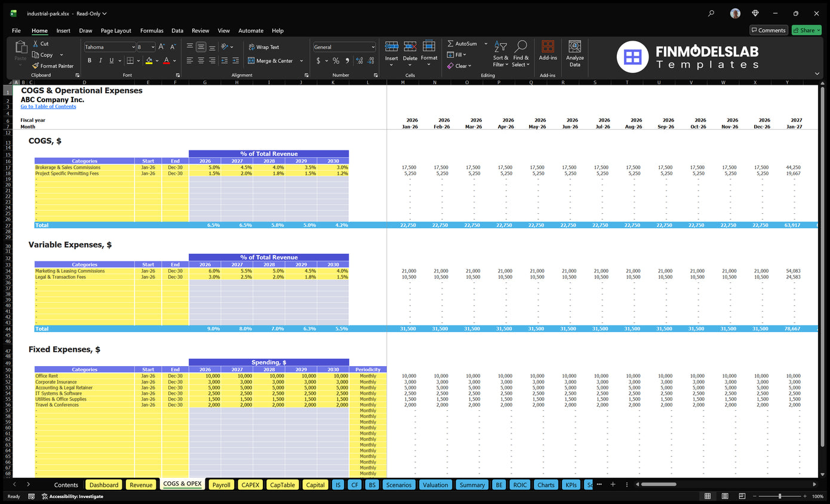Image resolution: width=830 pixels, height=504 pixels.
Task: Click the Copy icon
Action: tap(36, 55)
